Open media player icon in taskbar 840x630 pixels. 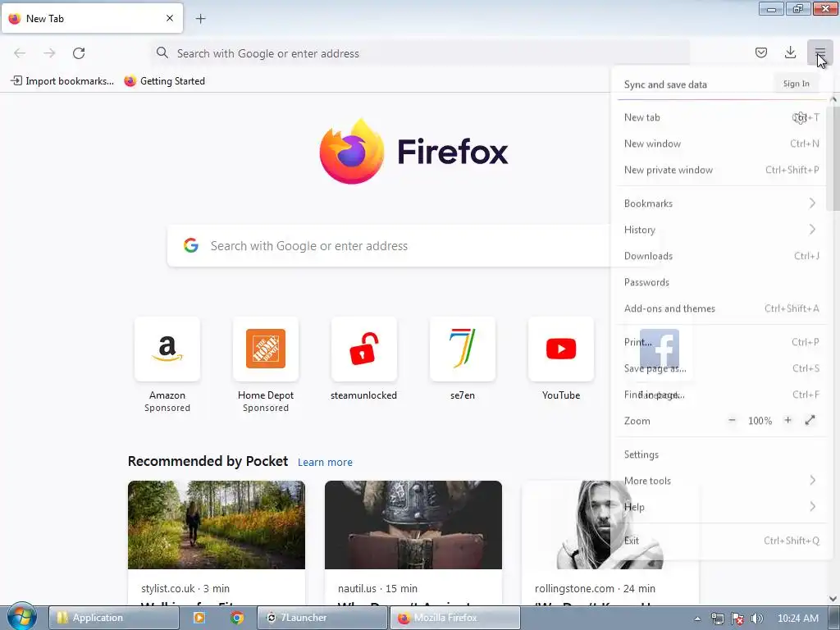[x=199, y=618]
